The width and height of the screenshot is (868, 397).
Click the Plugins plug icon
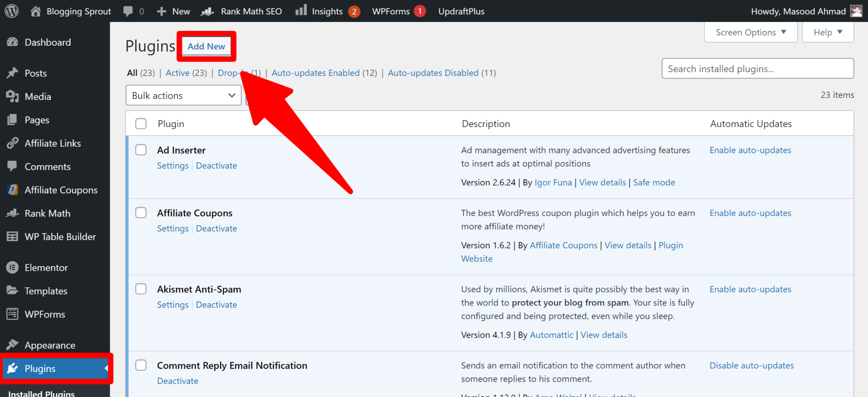pyautogui.click(x=13, y=368)
